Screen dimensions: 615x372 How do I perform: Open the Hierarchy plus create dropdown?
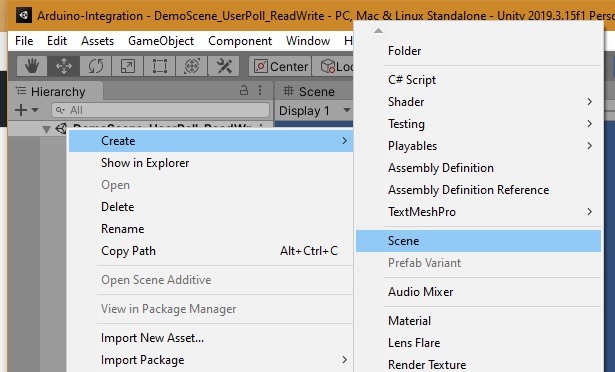point(26,110)
